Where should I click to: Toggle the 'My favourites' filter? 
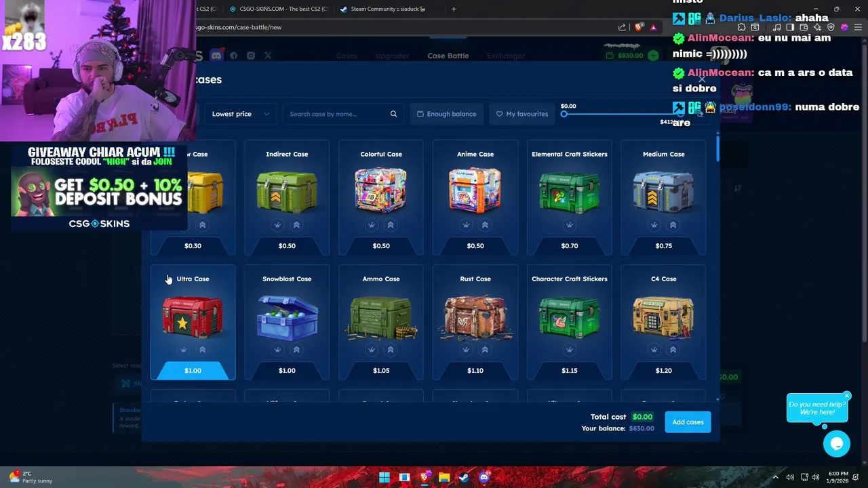tap(522, 114)
